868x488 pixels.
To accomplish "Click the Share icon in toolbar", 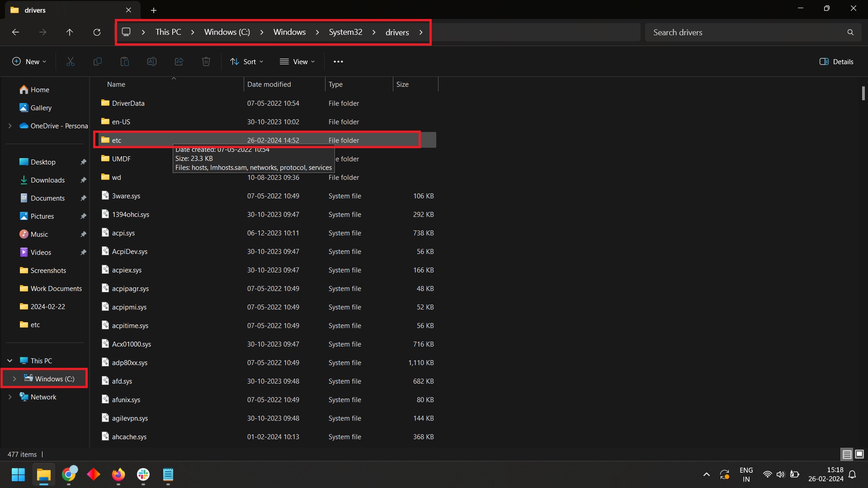I will click(x=179, y=61).
